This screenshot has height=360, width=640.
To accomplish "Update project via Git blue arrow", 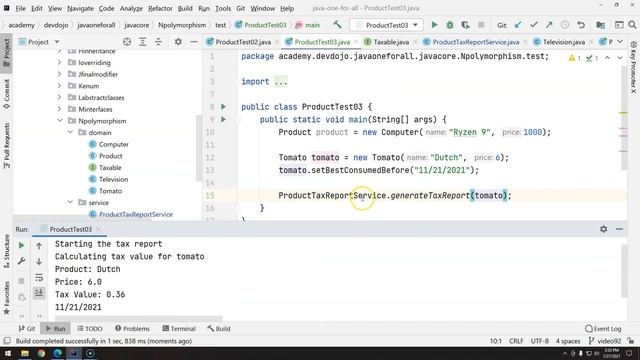I will tap(518, 25).
